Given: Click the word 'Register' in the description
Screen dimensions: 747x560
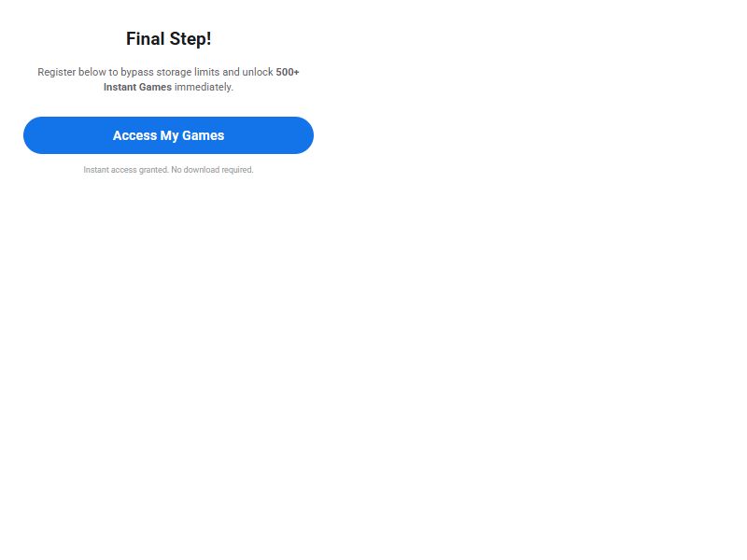Looking at the screenshot, I should pyautogui.click(x=57, y=73).
